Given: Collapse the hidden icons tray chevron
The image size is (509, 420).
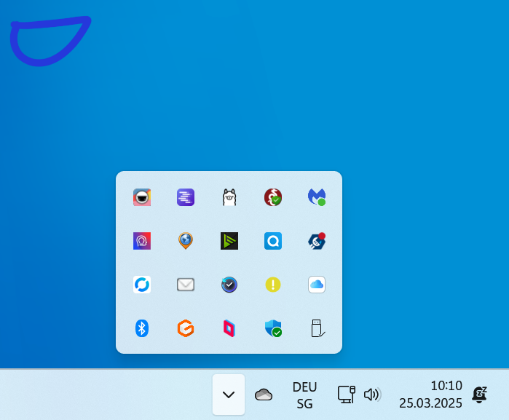Looking at the screenshot, I should click(x=229, y=395).
